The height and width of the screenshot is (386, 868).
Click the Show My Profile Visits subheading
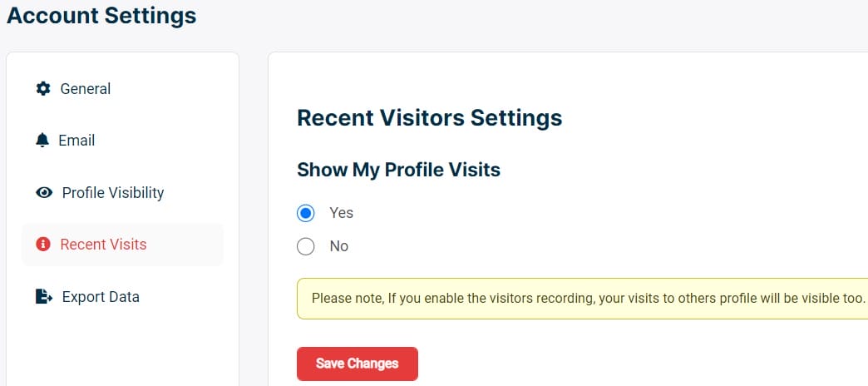click(x=398, y=170)
